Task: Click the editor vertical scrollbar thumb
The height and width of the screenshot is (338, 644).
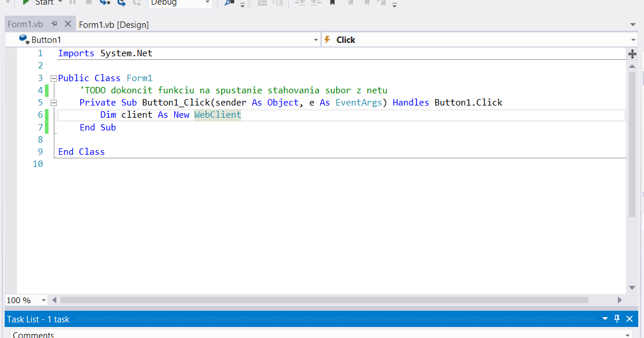Action: [632, 144]
